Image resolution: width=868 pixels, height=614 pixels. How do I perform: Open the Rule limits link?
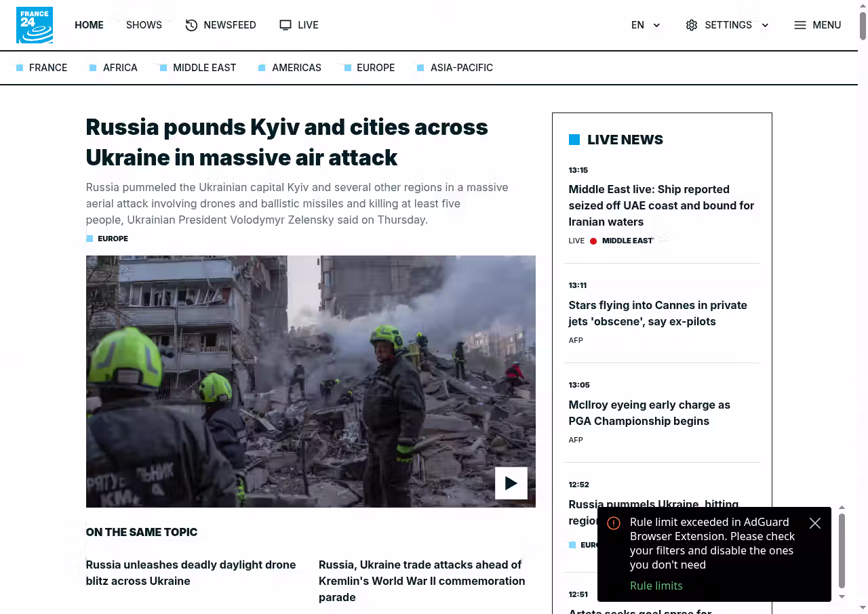pyautogui.click(x=656, y=586)
